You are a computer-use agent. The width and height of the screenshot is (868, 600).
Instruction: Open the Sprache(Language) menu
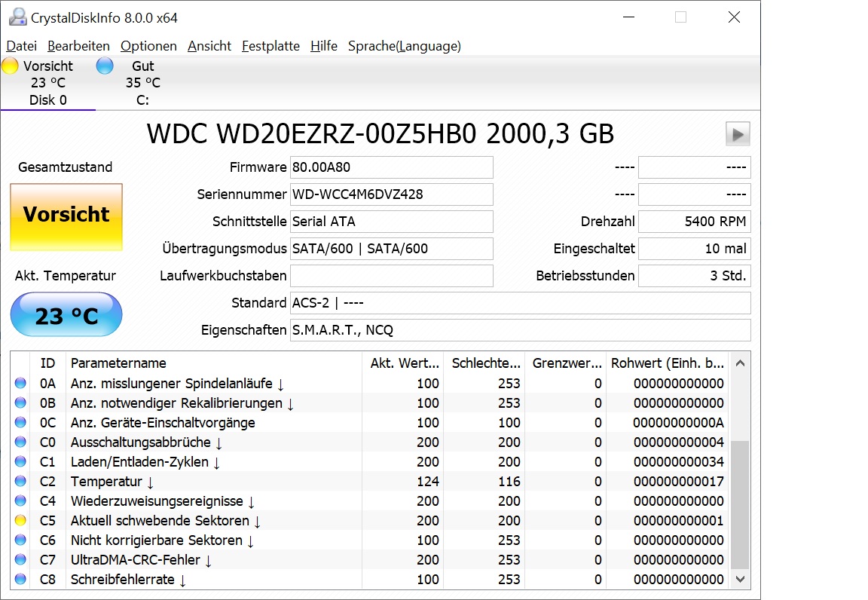point(404,46)
